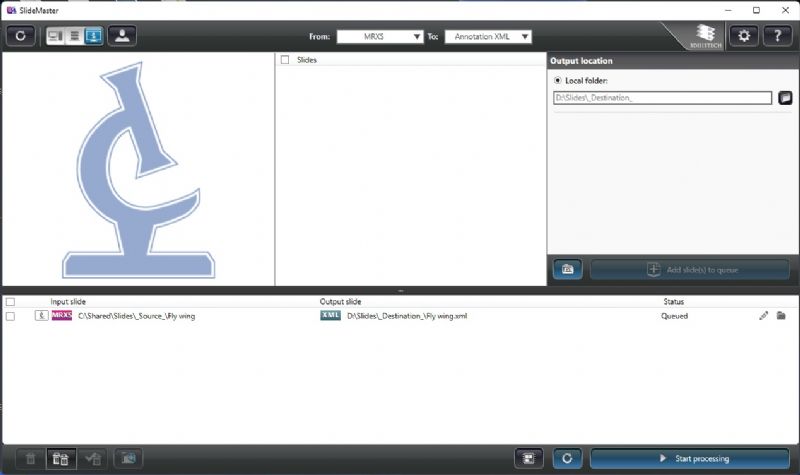Click the SlideMaster app icon in the title bar
Viewport: 800px width, 475px height.
point(11,10)
